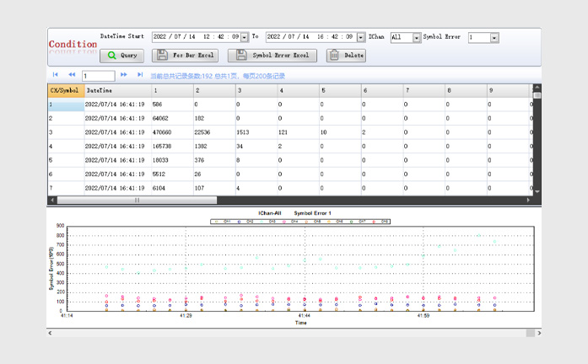Go to the first page of records
This screenshot has width=588, height=364.
click(x=55, y=75)
